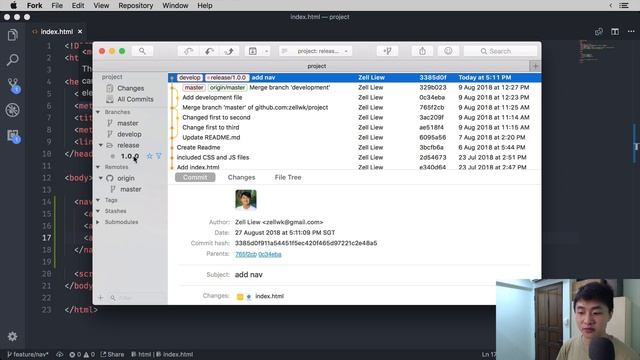Open VS Code settings gear icon
The image size is (640, 360).
pos(13,336)
